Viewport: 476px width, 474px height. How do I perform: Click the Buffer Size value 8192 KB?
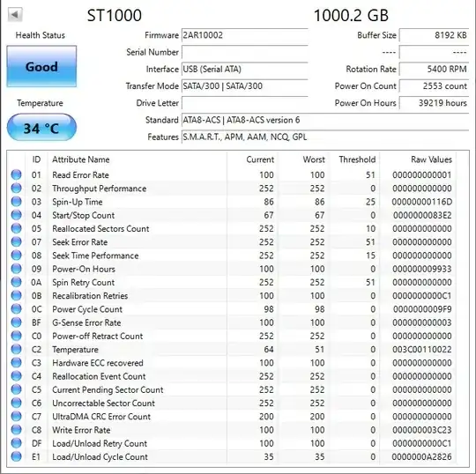pyautogui.click(x=434, y=35)
